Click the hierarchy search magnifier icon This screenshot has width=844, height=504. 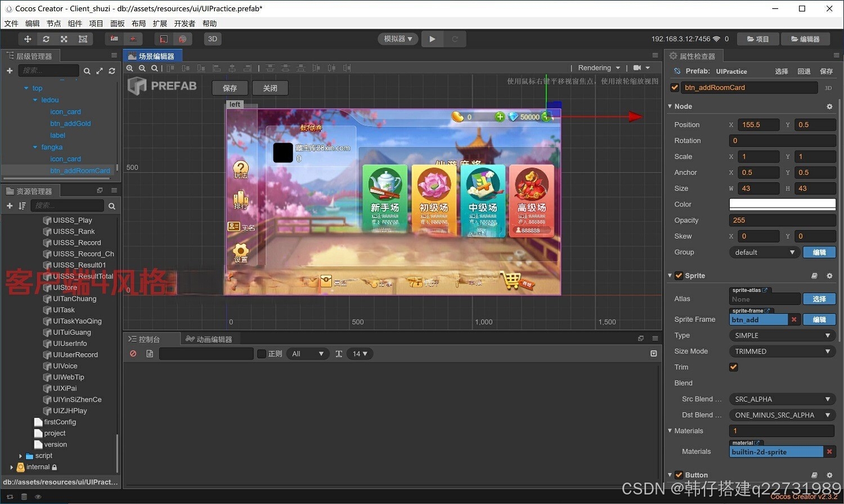point(87,71)
